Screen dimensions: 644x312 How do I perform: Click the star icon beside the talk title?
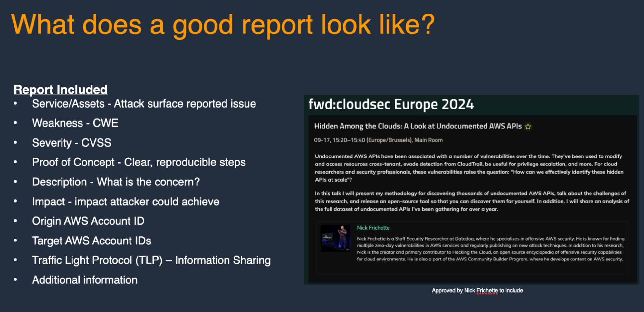(x=528, y=127)
